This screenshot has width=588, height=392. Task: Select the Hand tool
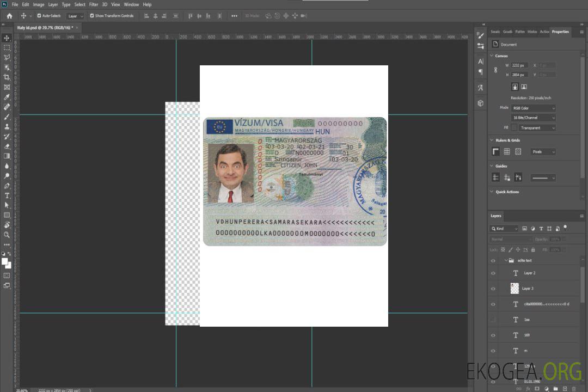pyautogui.click(x=7, y=225)
